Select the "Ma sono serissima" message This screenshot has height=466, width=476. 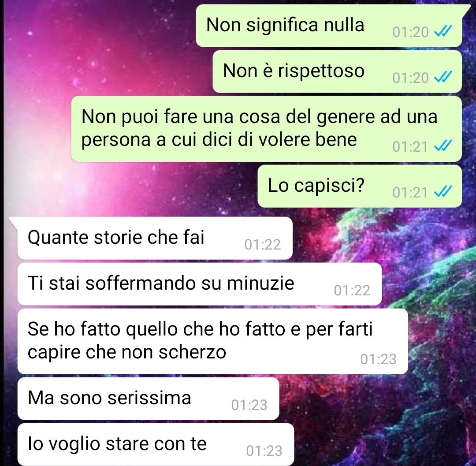point(148,399)
